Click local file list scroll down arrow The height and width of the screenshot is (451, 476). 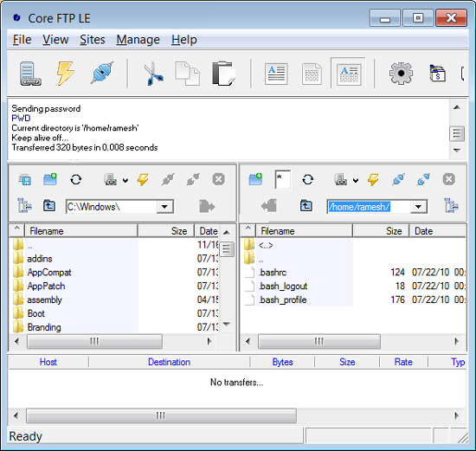(x=227, y=324)
